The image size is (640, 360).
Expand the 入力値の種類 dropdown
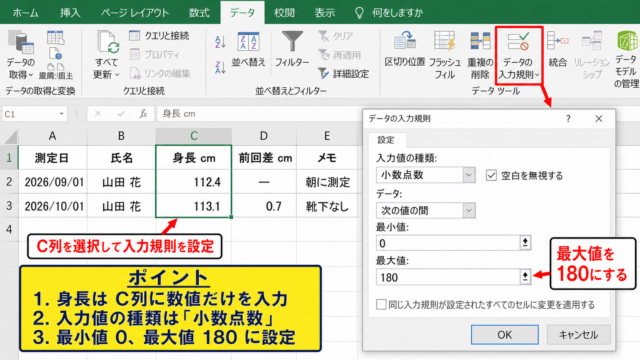[x=469, y=175]
